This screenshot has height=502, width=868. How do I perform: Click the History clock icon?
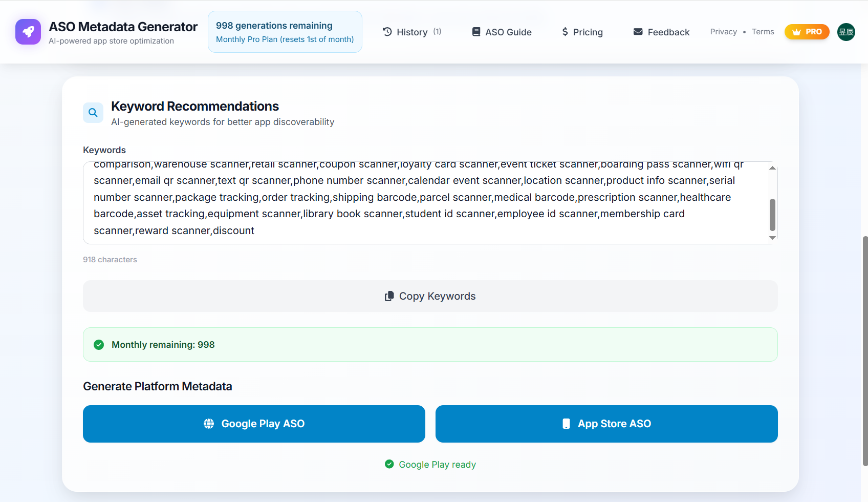click(387, 32)
